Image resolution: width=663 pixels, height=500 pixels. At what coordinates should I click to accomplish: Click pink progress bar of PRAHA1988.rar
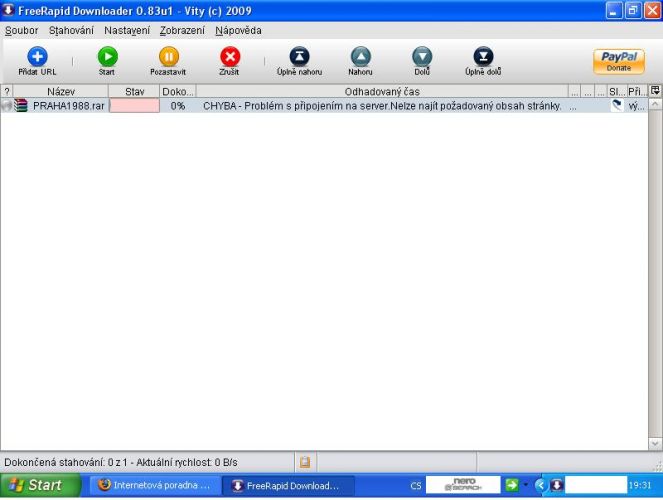point(134,106)
